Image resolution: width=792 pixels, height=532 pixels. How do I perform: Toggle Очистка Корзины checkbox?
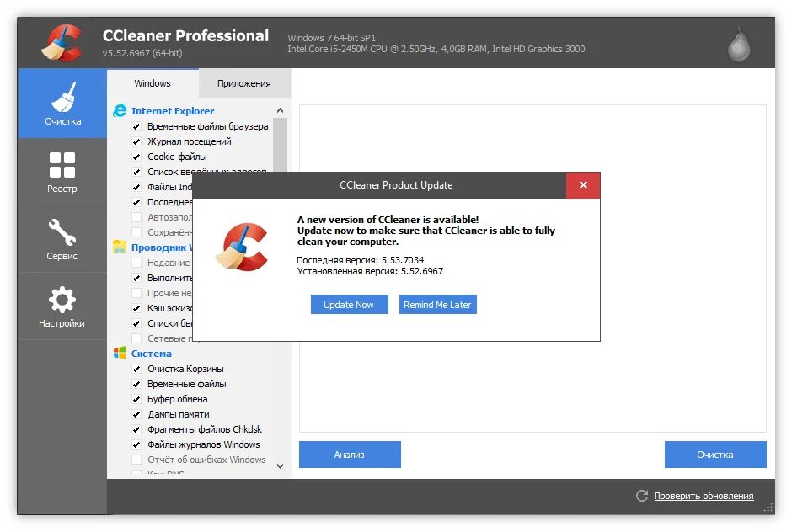point(136,369)
